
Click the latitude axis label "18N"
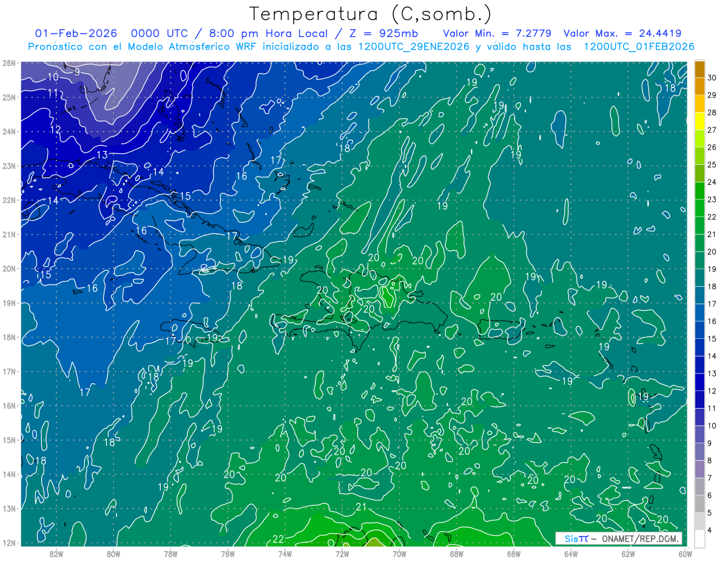[x=9, y=337]
